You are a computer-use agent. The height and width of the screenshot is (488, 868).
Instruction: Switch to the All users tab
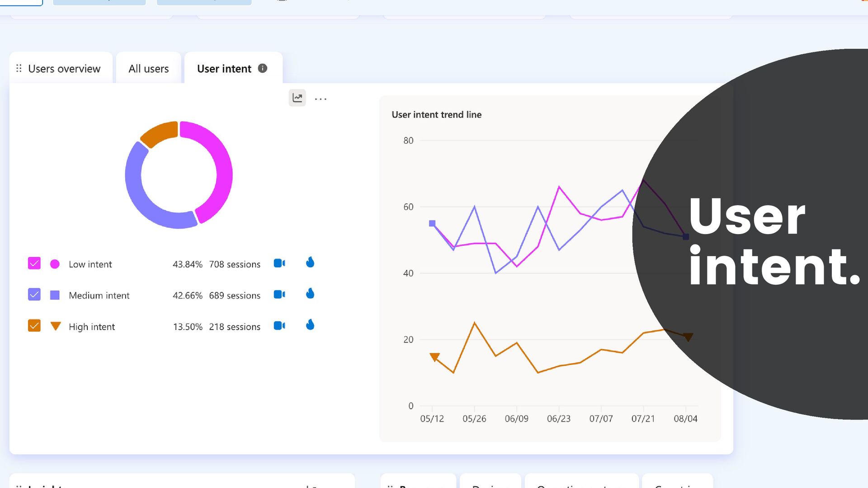[x=148, y=69]
